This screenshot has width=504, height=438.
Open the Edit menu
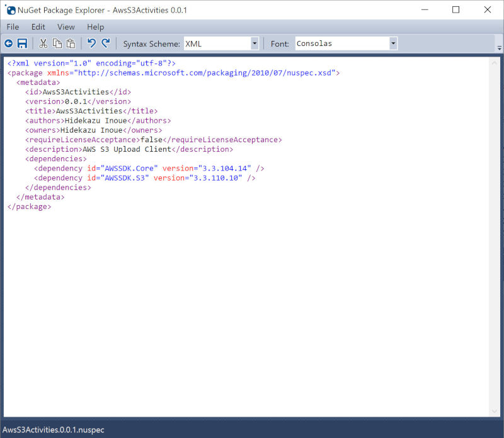click(38, 27)
